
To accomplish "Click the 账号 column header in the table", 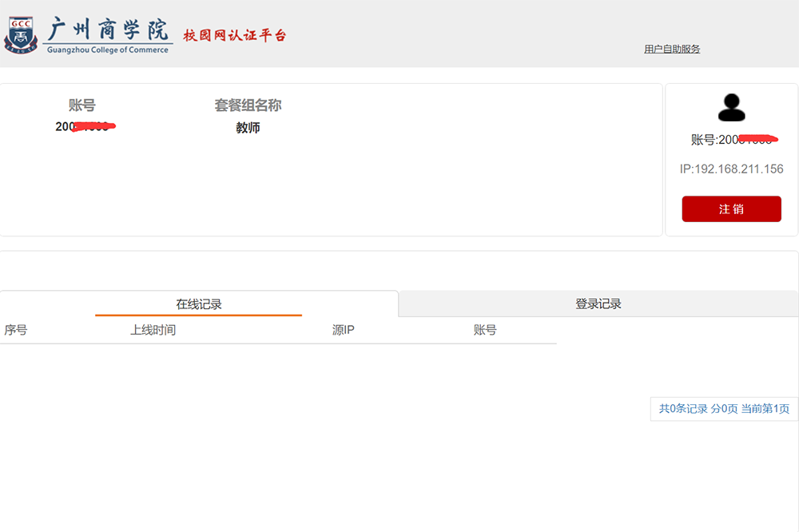I will [485, 330].
